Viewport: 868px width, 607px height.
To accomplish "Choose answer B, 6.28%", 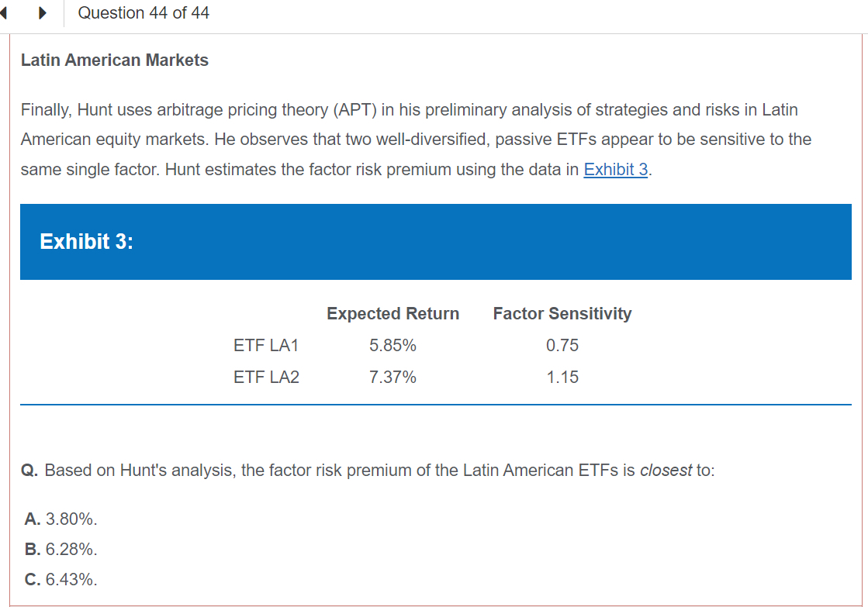I will [61, 549].
